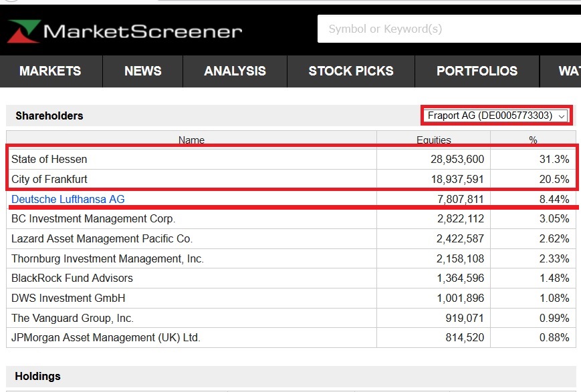Open the STOCK PICKS menu

(x=351, y=71)
